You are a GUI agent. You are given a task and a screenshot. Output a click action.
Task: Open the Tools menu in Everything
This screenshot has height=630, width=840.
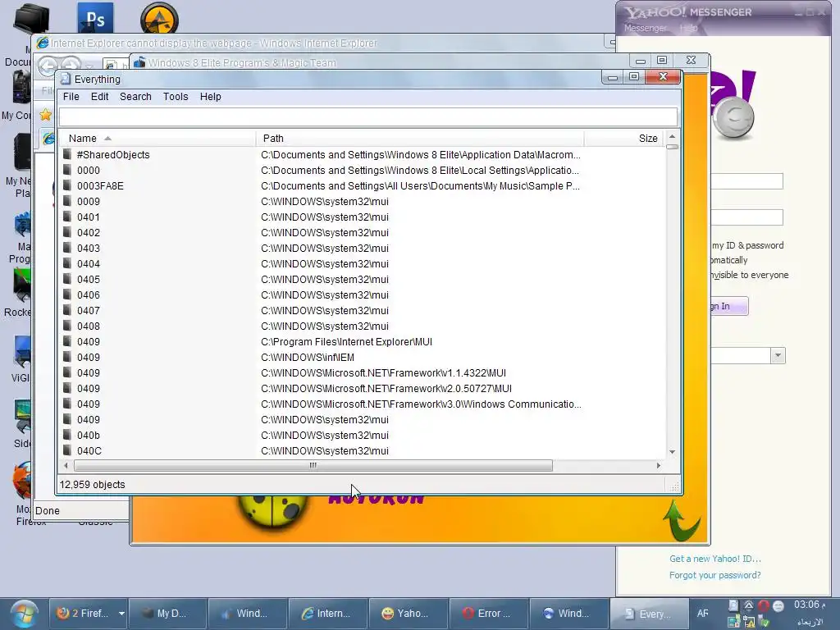click(176, 97)
